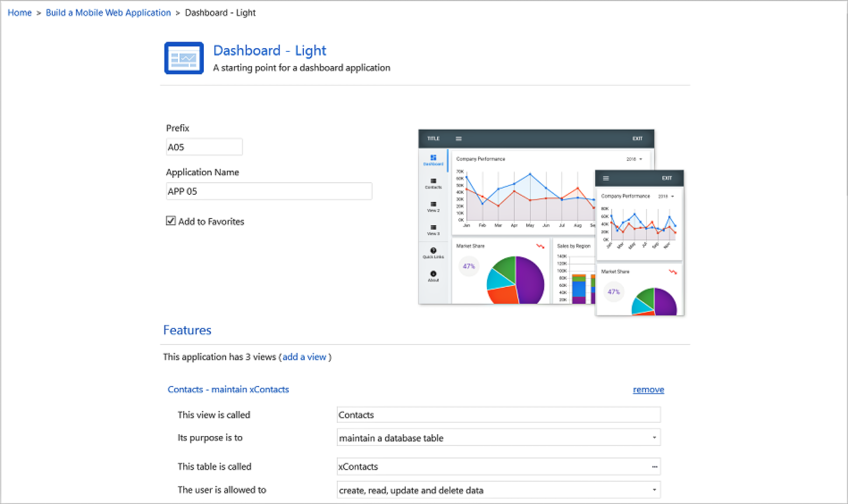Click the 'add a view' link
The image size is (848, 504).
coord(304,357)
